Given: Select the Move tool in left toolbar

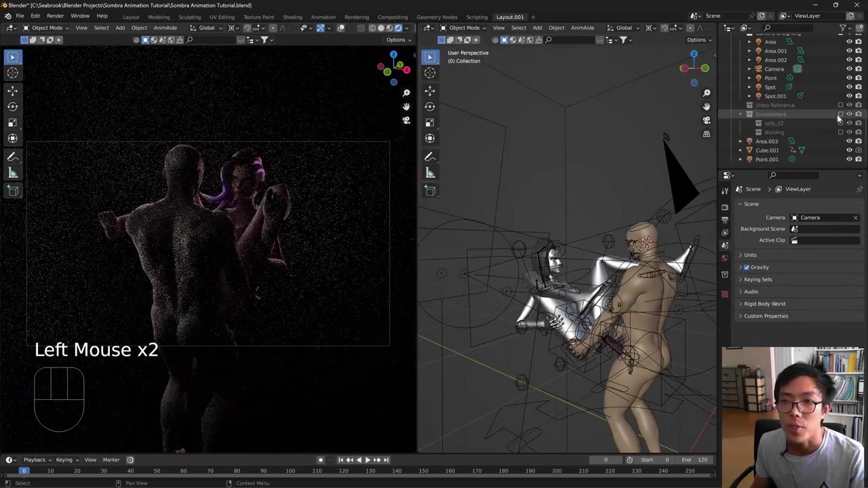Looking at the screenshot, I should (x=12, y=90).
